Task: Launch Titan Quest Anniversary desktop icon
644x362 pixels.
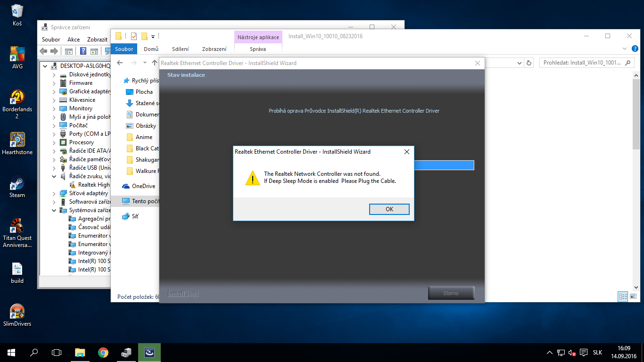Action: click(17, 233)
